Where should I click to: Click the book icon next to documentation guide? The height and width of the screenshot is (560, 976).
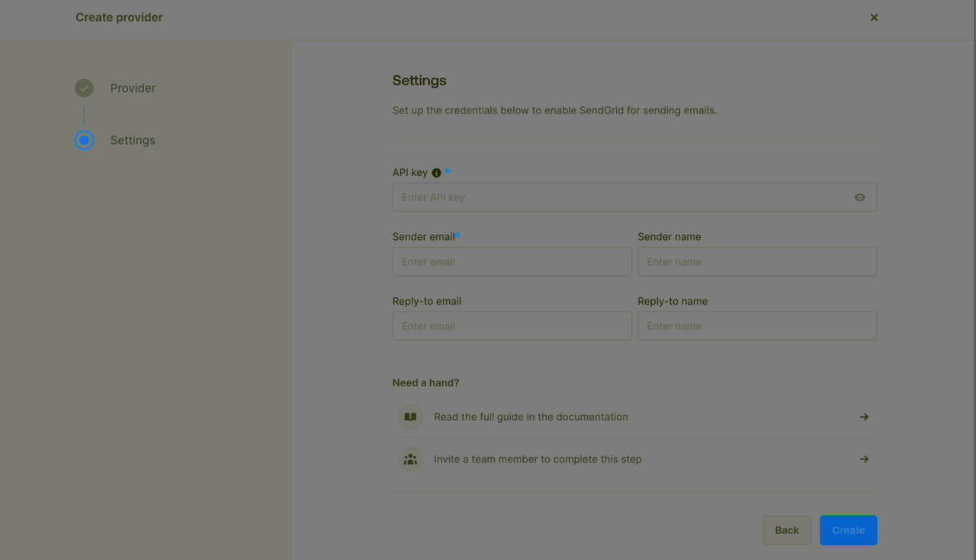pos(409,417)
